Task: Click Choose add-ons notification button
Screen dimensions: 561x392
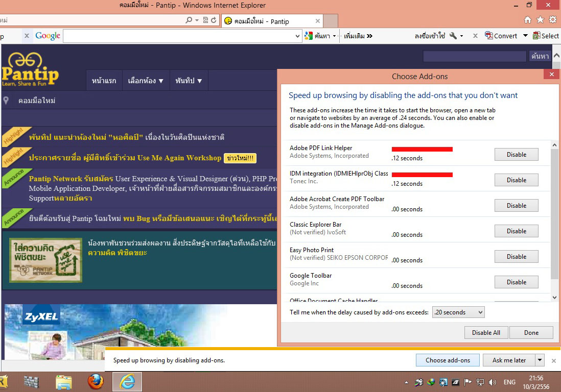Action: click(448, 360)
